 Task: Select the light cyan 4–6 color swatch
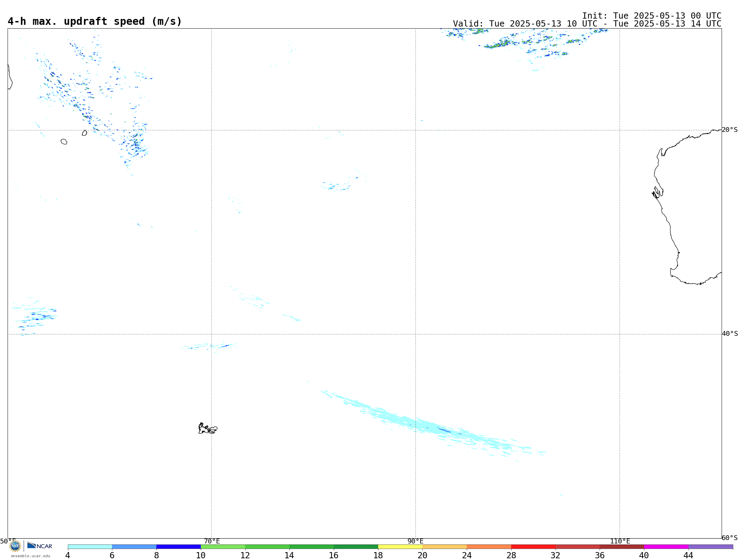point(90,547)
